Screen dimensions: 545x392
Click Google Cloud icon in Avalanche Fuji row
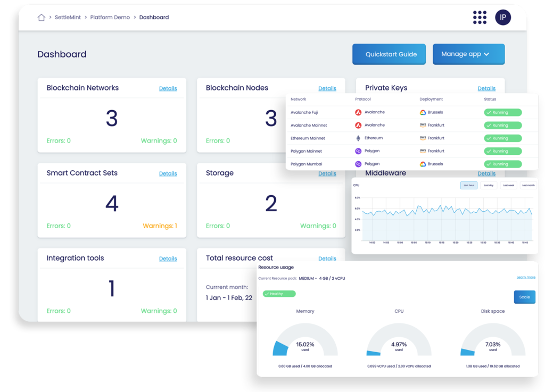pyautogui.click(x=423, y=112)
